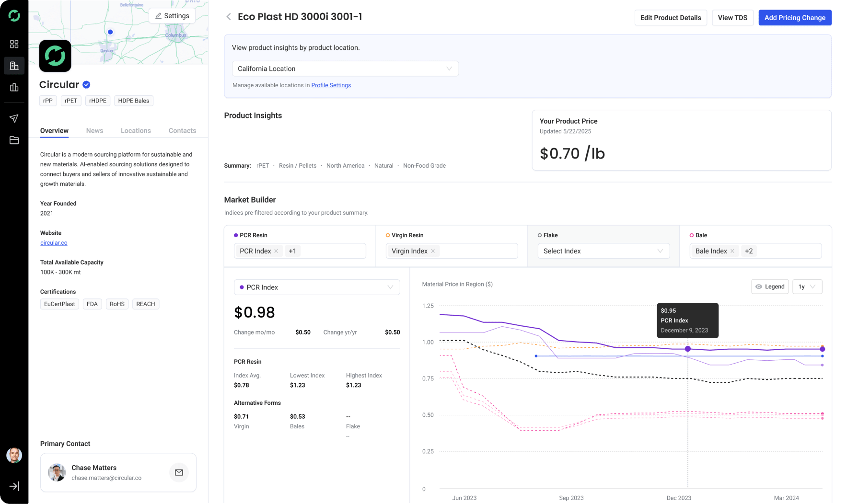Select the HDPE Bales tag

pyautogui.click(x=134, y=101)
